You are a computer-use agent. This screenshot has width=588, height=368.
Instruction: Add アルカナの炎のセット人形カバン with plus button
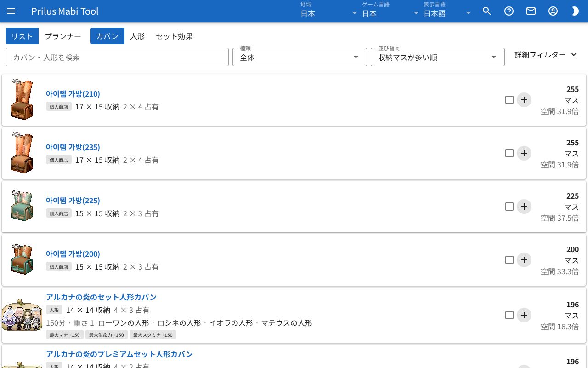524,315
